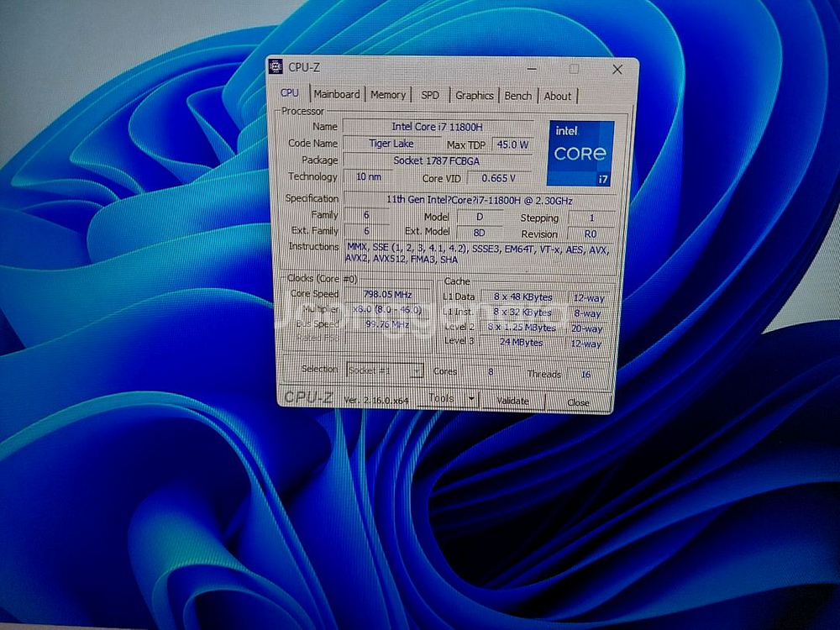Click the processor Name field
840x630 pixels.
coord(437,127)
